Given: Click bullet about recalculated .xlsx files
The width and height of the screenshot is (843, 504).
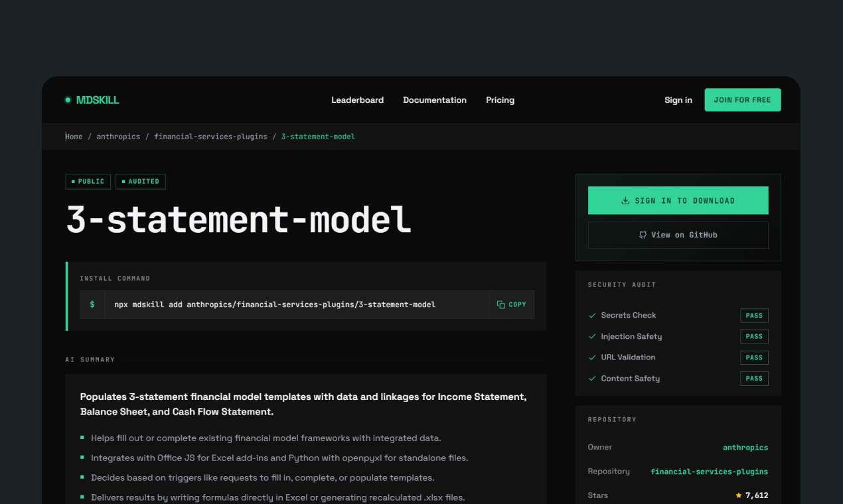Looking at the screenshot, I should coord(278,497).
